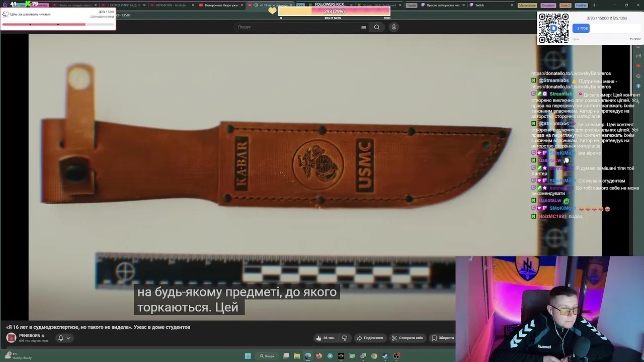Image resolution: width=644 pixels, height=362 pixels.
Task: Open the Donation tab group
Action: pos(548,5)
